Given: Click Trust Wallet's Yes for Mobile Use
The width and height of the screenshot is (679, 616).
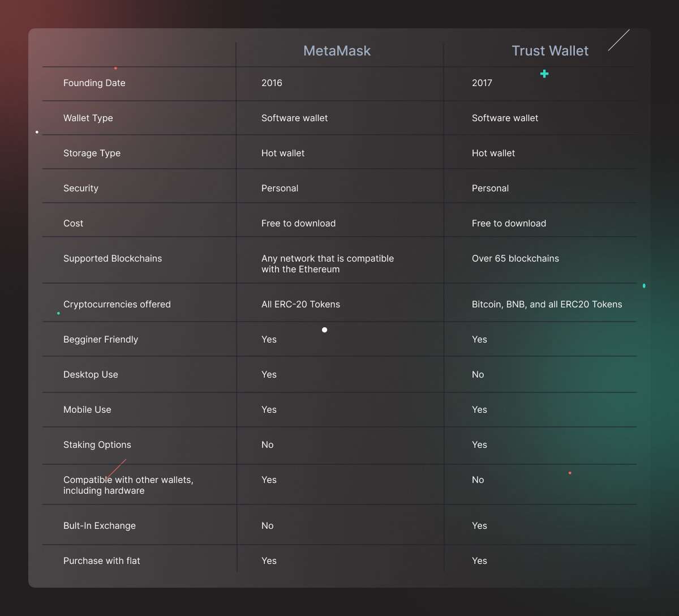Looking at the screenshot, I should click(x=480, y=409).
